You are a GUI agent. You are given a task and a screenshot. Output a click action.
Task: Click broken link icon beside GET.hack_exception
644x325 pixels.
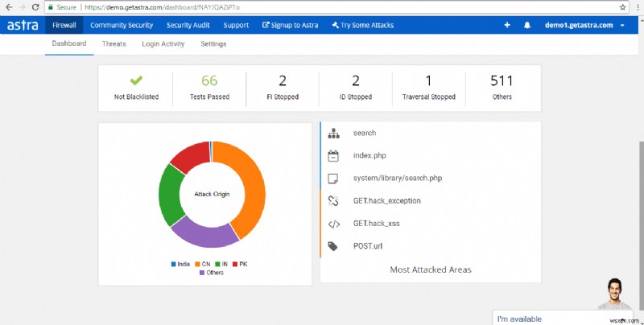tap(333, 200)
